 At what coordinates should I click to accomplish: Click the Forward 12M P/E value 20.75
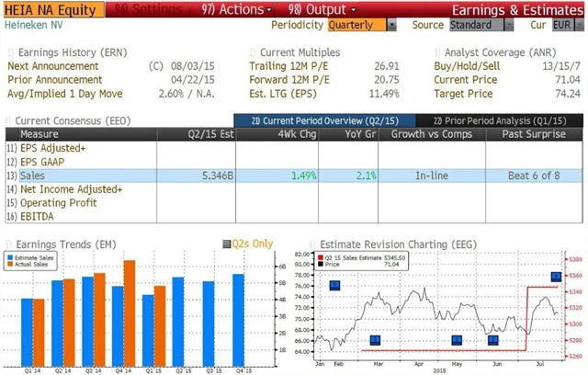tap(387, 80)
